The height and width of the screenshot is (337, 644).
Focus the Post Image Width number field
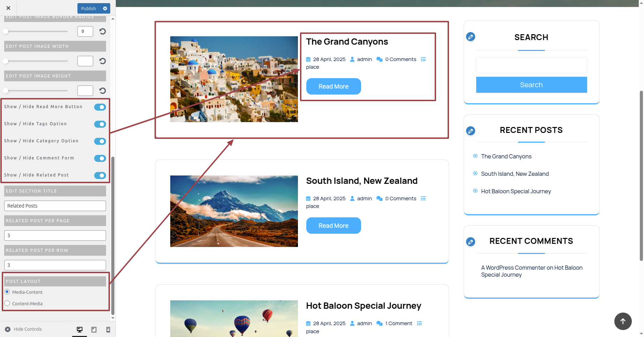coord(85,61)
